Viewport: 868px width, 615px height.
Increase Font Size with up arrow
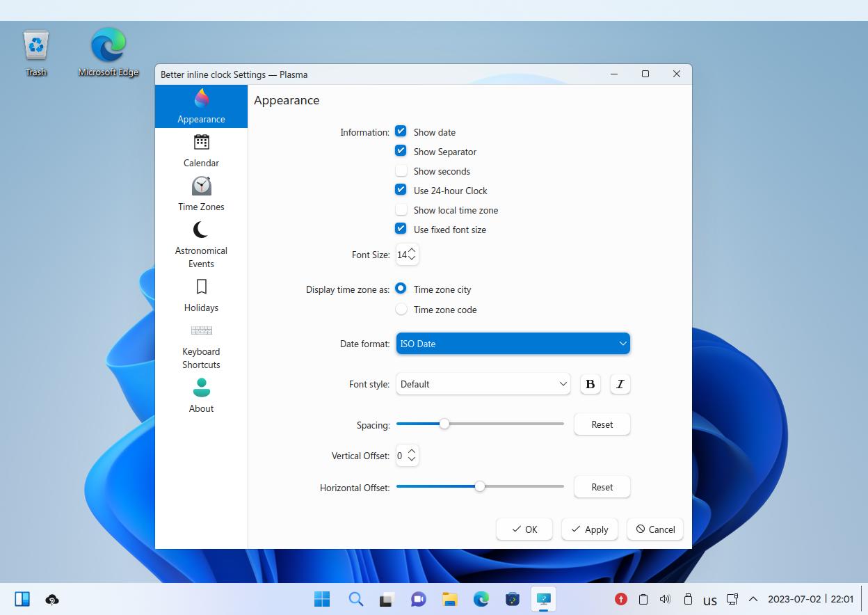click(x=412, y=250)
